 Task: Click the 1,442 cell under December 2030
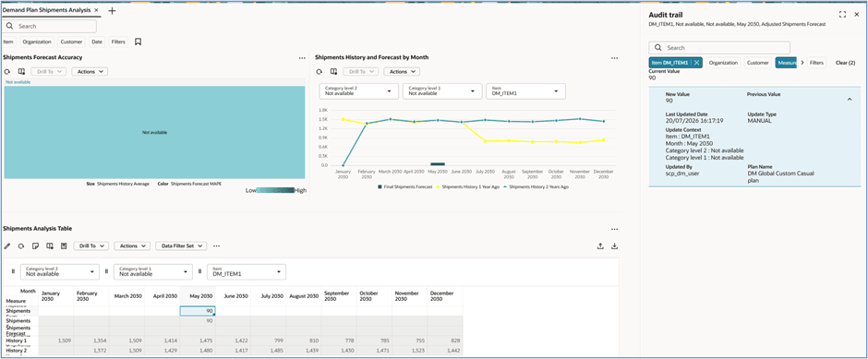coord(445,351)
